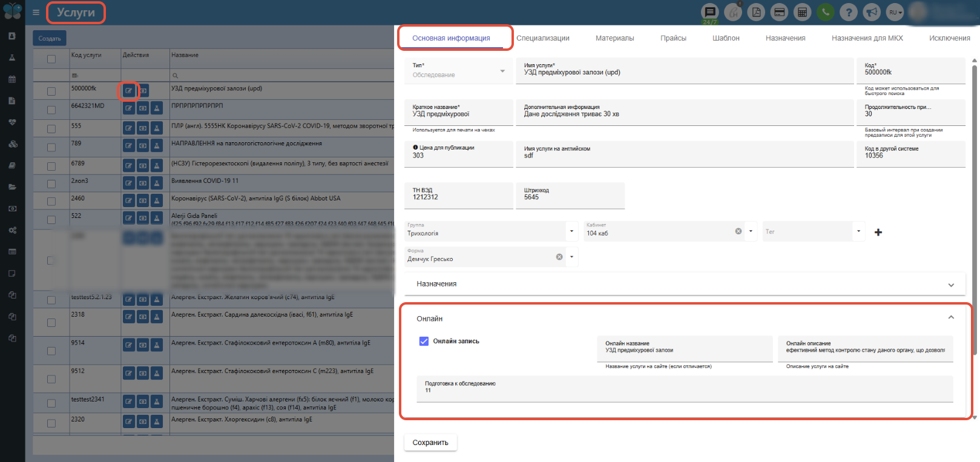Open the Исключения tab
Viewport: 980px width, 462px height.
(x=949, y=38)
